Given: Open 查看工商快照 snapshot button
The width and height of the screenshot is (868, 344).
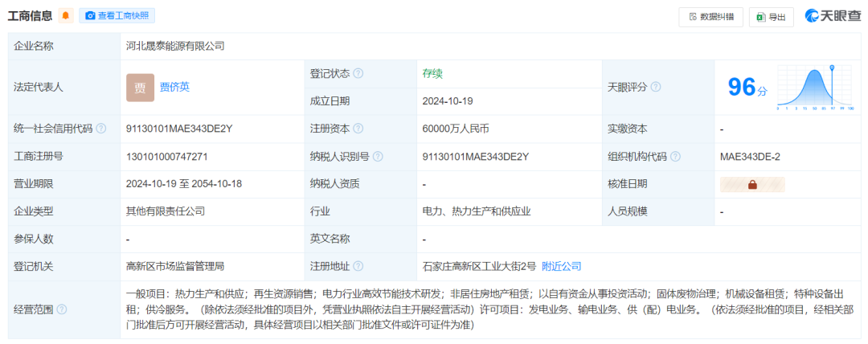Looking at the screenshot, I should coord(117,16).
